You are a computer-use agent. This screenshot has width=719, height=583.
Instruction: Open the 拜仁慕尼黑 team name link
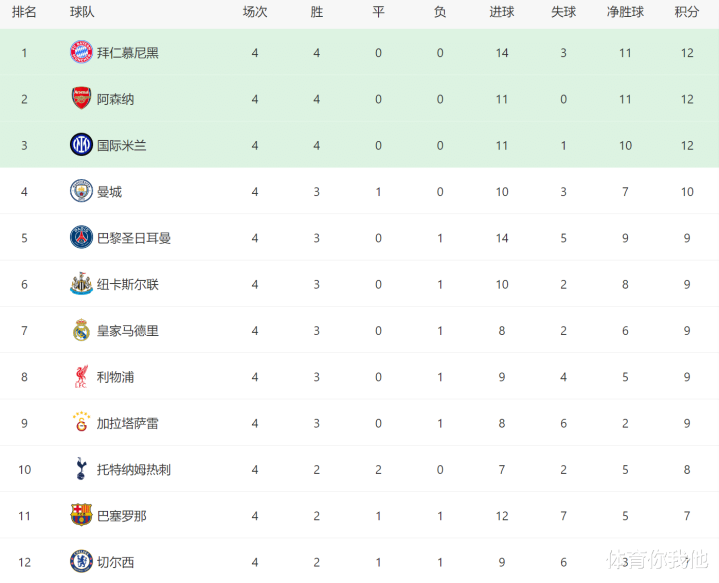coord(128,52)
